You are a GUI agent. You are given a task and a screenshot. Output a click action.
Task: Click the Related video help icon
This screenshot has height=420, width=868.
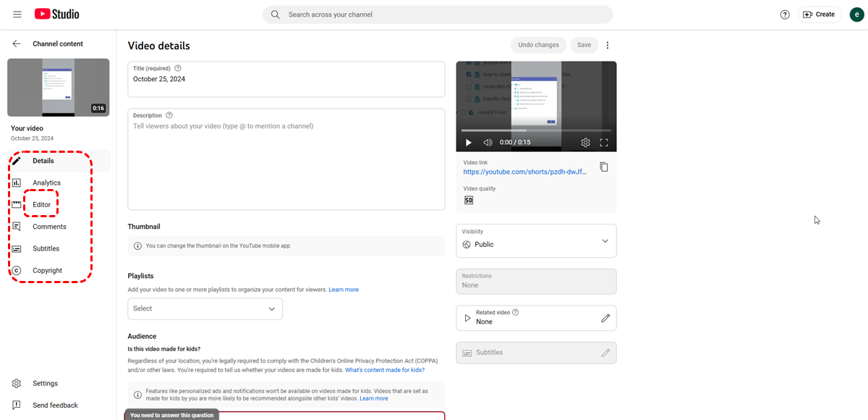coord(516,312)
